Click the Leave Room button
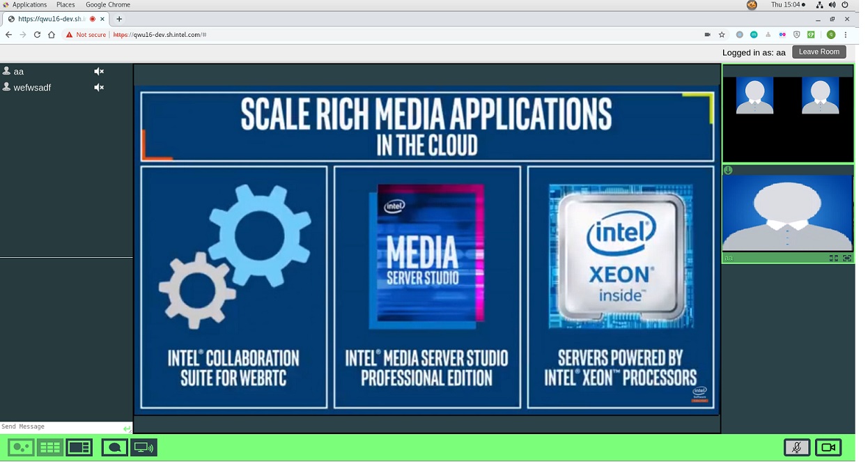868x462 pixels. [x=819, y=52]
